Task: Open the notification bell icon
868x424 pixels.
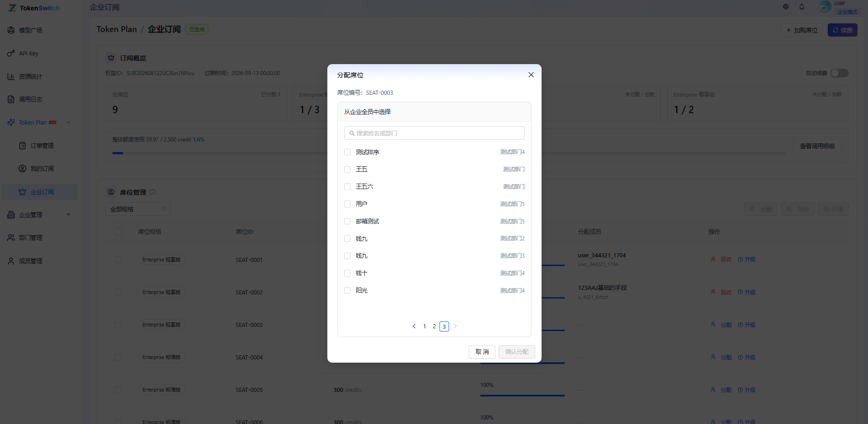Action: point(802,6)
